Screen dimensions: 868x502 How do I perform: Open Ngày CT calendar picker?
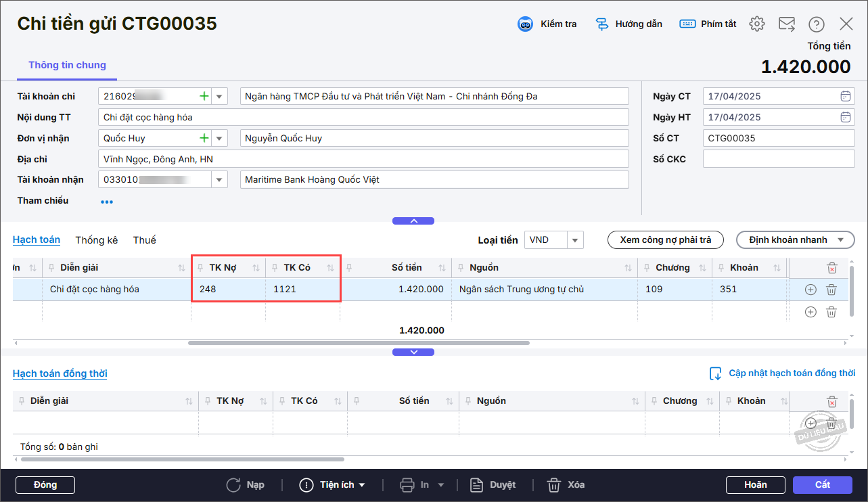coord(846,96)
